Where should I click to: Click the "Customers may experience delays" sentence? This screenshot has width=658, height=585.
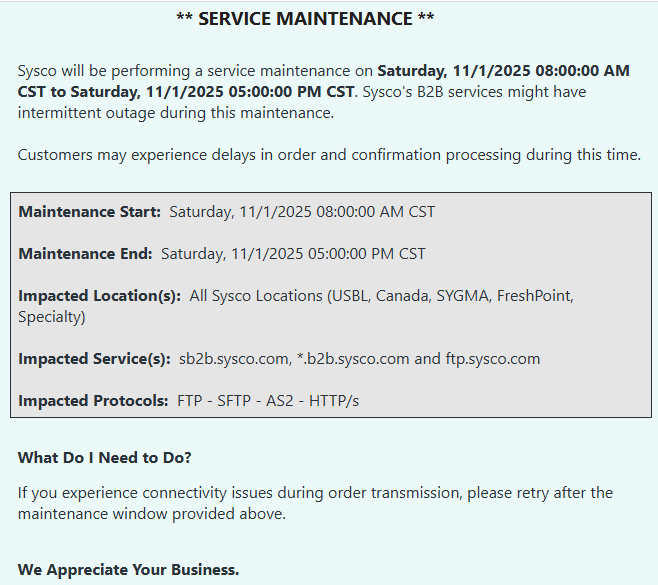(329, 155)
